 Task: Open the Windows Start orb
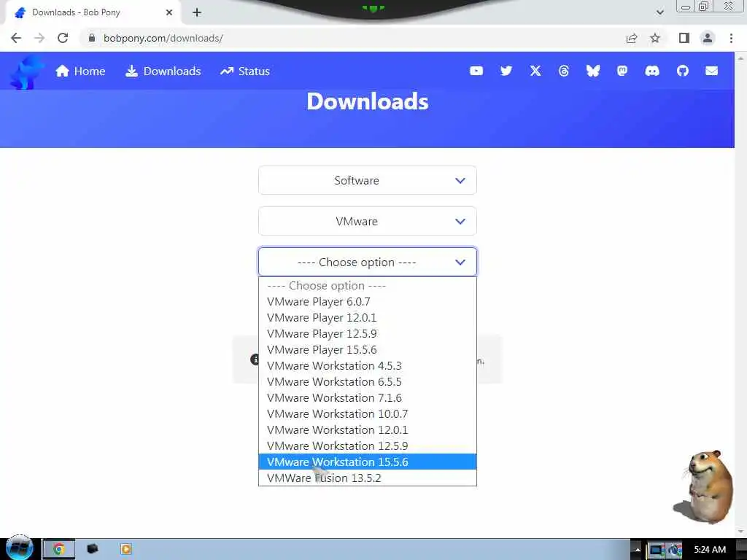20,548
